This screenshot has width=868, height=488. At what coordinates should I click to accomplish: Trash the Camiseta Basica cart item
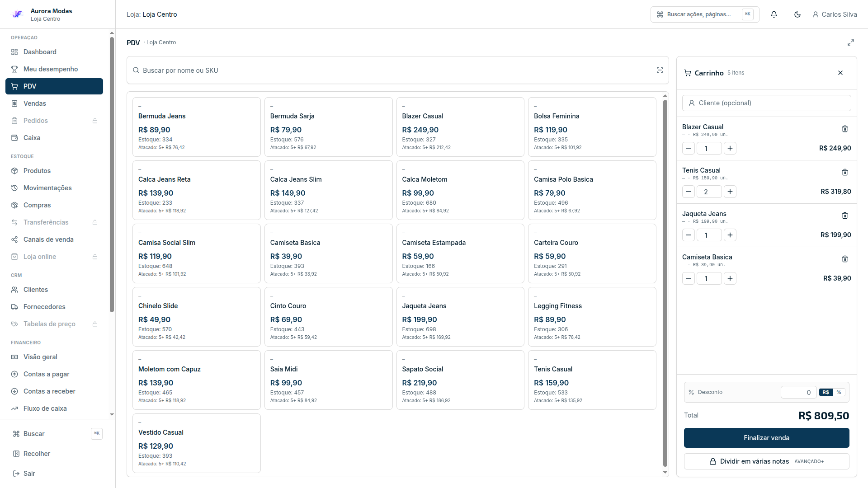[x=844, y=259]
